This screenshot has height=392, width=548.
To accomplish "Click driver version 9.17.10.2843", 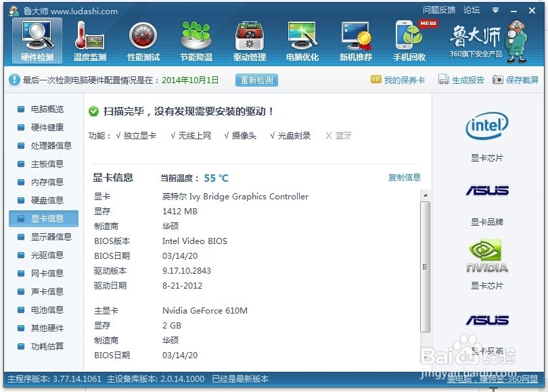I will click(x=187, y=270).
